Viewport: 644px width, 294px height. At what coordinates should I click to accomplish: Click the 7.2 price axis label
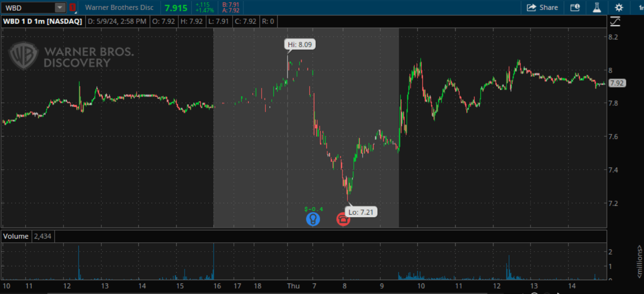613,203
